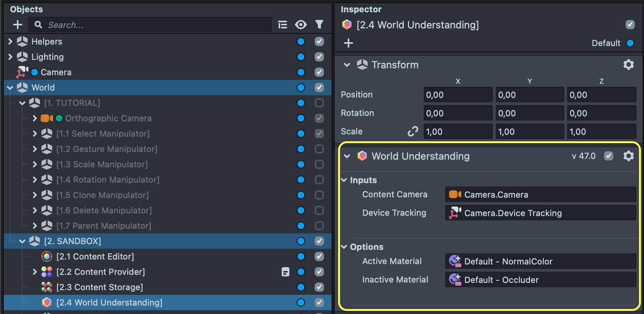Click the hierarchy list view icon

click(282, 25)
